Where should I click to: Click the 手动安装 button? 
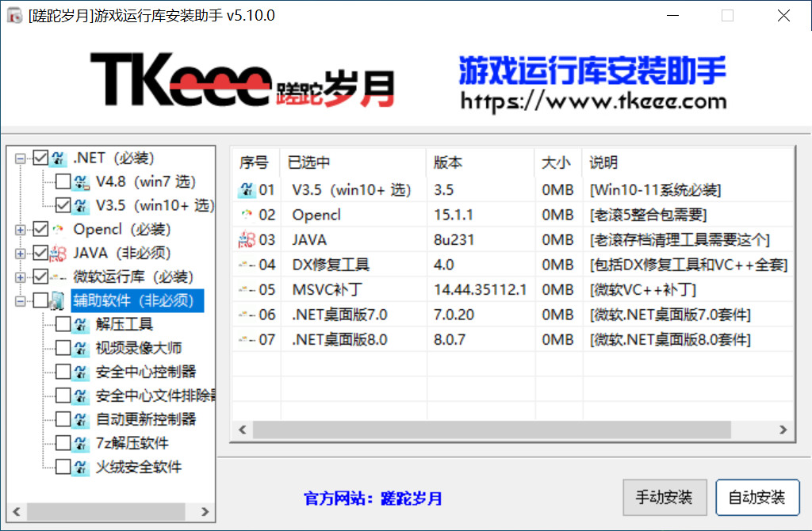coord(664,498)
